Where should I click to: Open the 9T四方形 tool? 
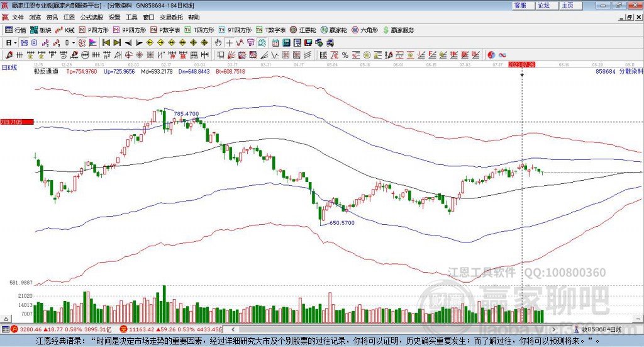pyautogui.click(x=235, y=30)
